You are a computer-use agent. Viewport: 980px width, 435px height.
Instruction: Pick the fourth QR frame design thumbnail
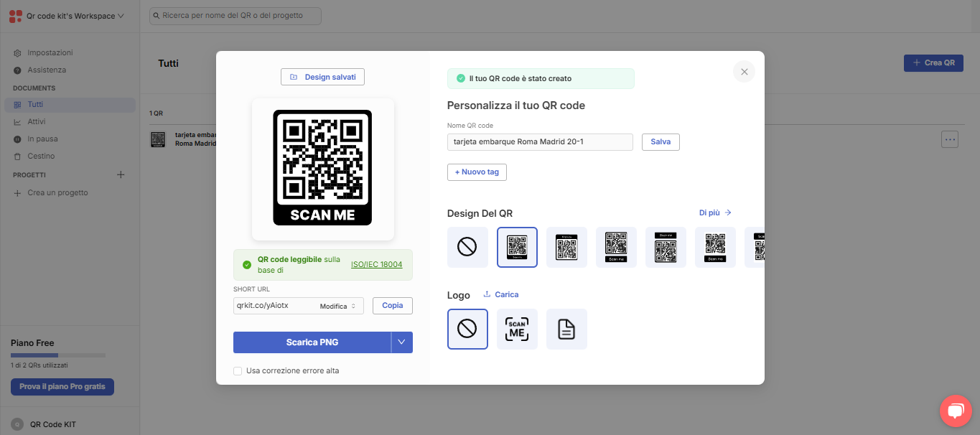click(616, 247)
